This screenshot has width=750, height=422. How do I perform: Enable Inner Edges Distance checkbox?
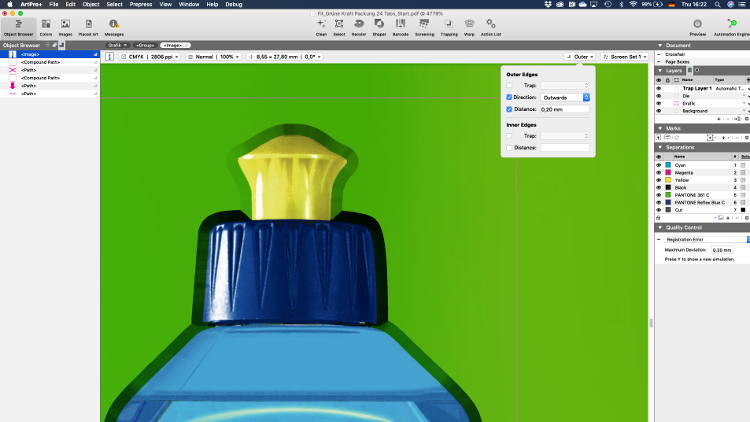coord(509,148)
